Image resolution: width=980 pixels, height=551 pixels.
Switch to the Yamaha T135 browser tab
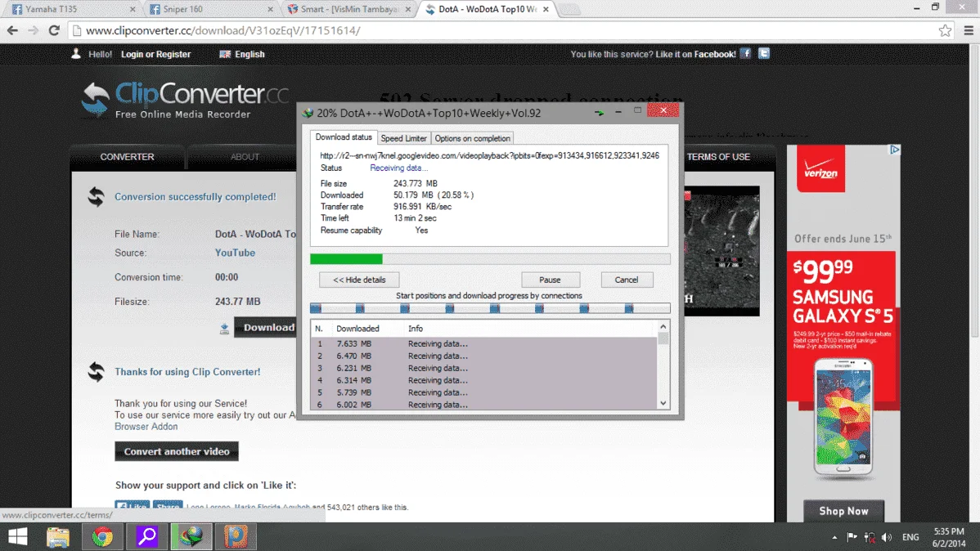tap(72, 9)
